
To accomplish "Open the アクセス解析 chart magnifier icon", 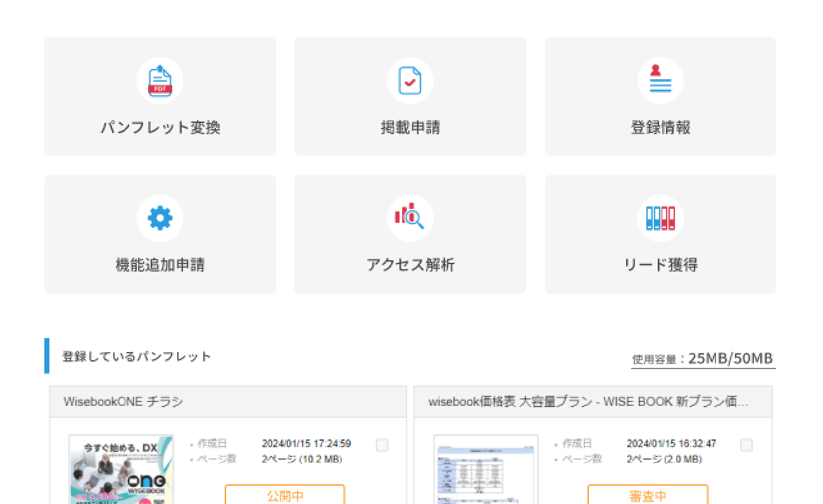I will coord(410,218).
